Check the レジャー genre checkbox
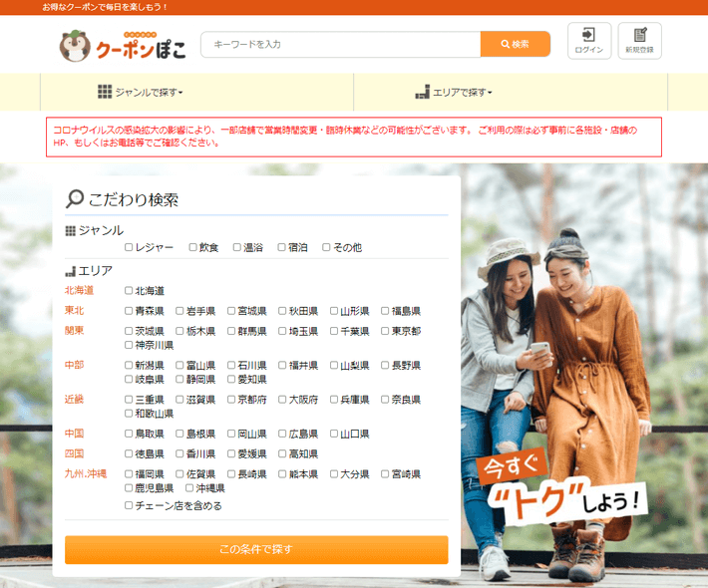The width and height of the screenshot is (708, 588). coord(129,247)
